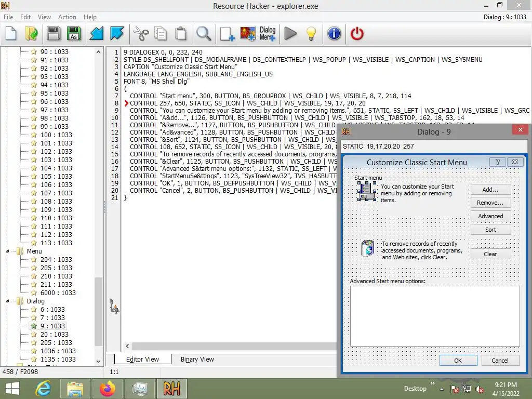The image size is (532, 399).
Task: Switch to the Editor View tab
Action: point(142,360)
